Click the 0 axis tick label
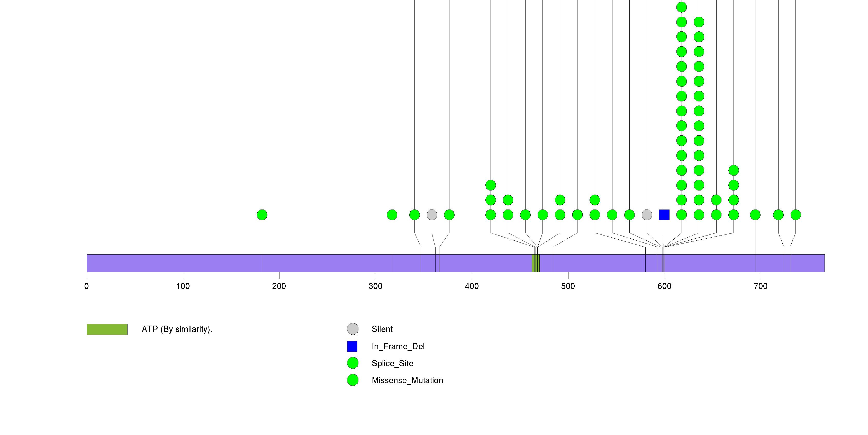Image resolution: width=868 pixels, height=435 pixels. tap(87, 286)
